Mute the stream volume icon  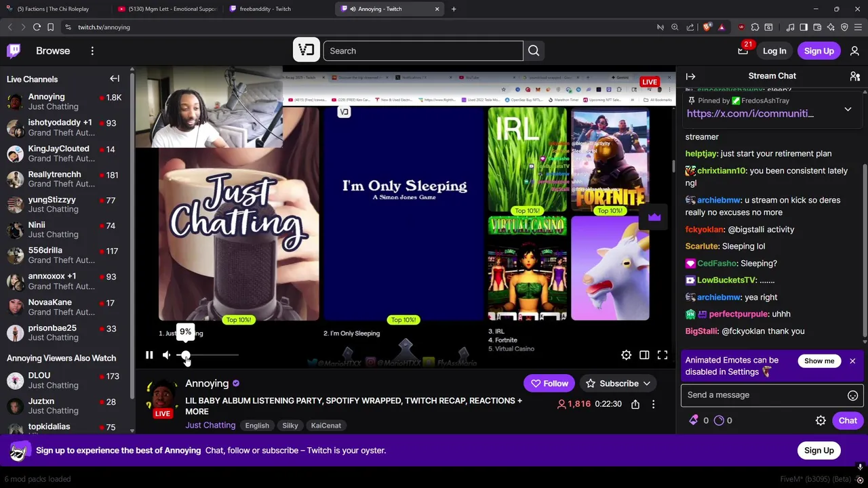[167, 355]
